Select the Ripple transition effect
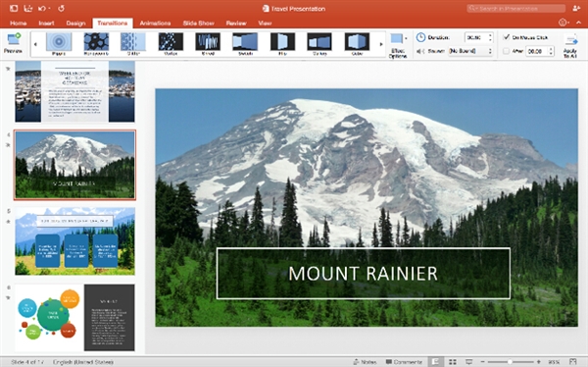This screenshot has width=588, height=367. click(x=59, y=44)
